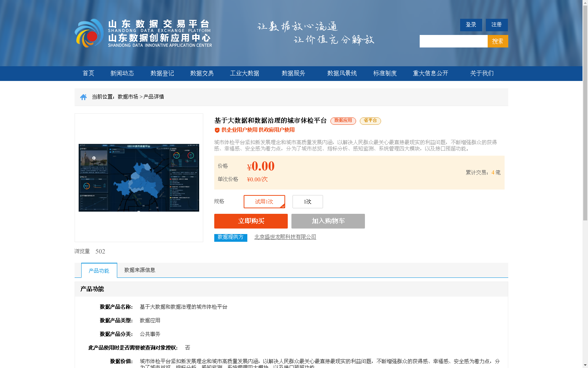Click the 数据产品类型 value 数据应用
The image size is (588, 368).
[150, 321]
